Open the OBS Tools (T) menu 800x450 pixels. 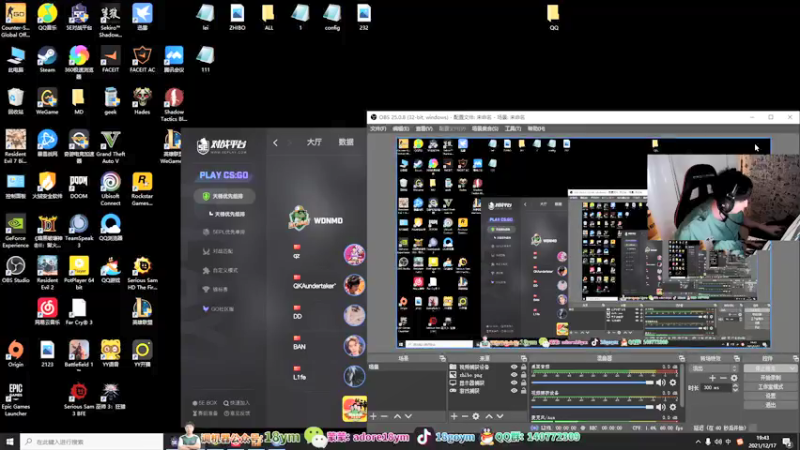point(512,129)
